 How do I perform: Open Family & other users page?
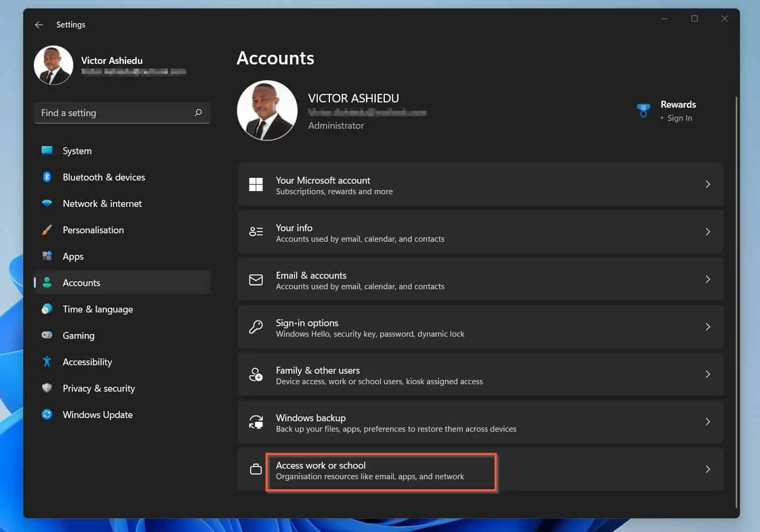(x=480, y=374)
